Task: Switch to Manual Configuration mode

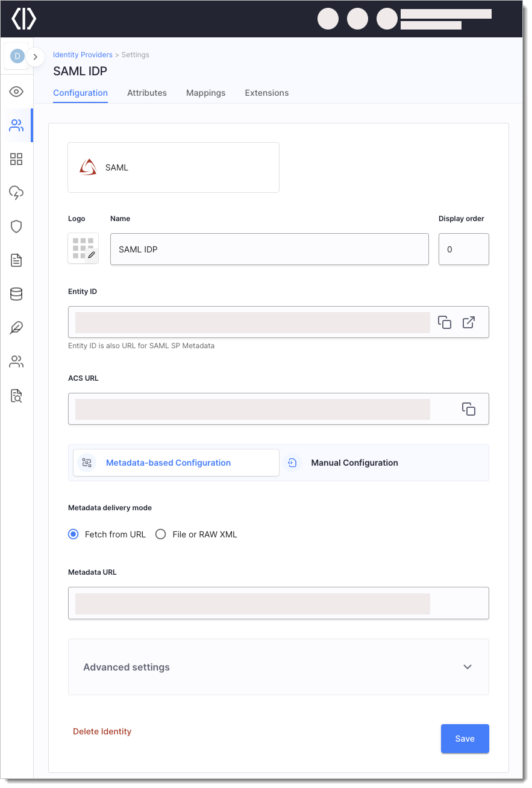Action: (x=354, y=463)
